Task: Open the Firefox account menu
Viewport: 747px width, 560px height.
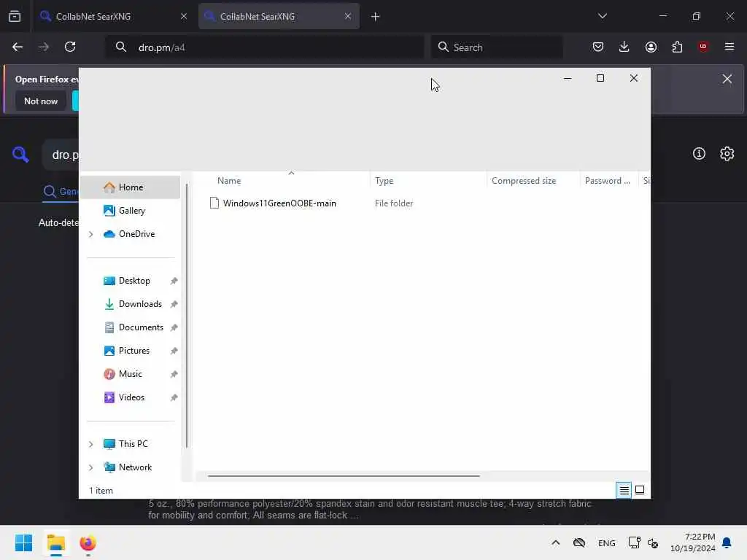Action: pyautogui.click(x=651, y=47)
